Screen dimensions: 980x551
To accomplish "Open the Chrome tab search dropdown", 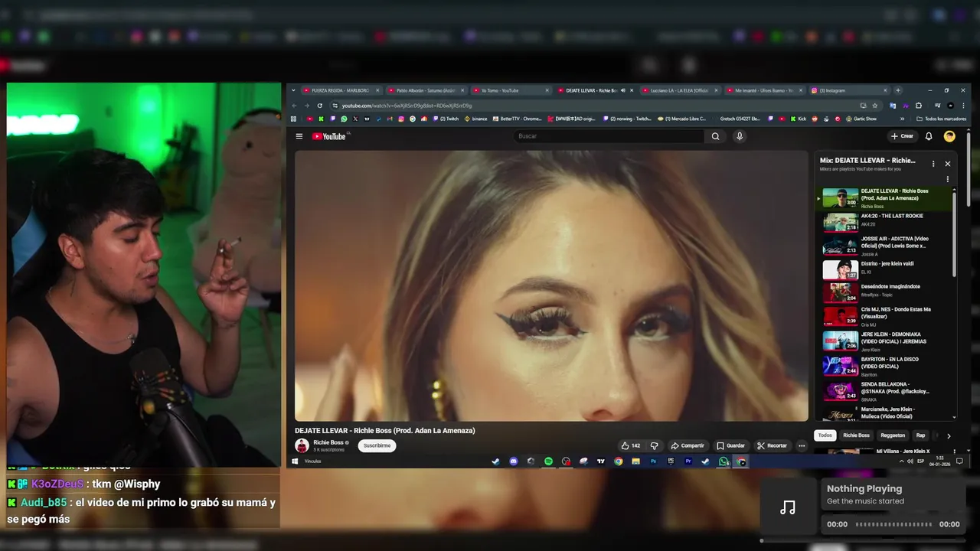I will tap(293, 90).
